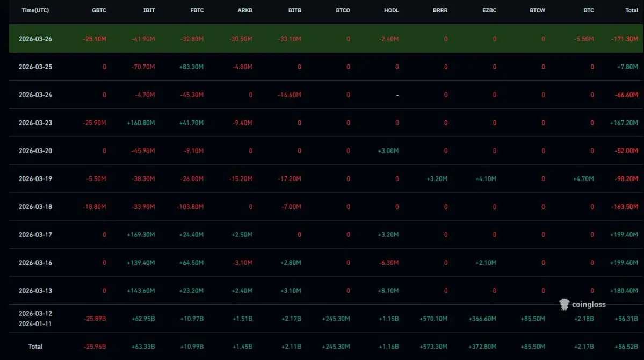This screenshot has height=360, width=644.
Task: Click the -25.89B GBTC value
Action: (95, 319)
